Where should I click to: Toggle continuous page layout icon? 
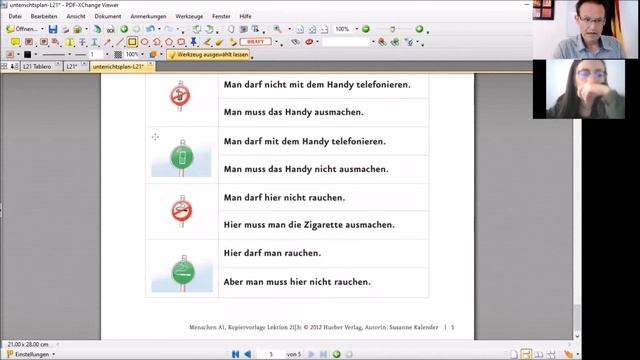point(526,354)
